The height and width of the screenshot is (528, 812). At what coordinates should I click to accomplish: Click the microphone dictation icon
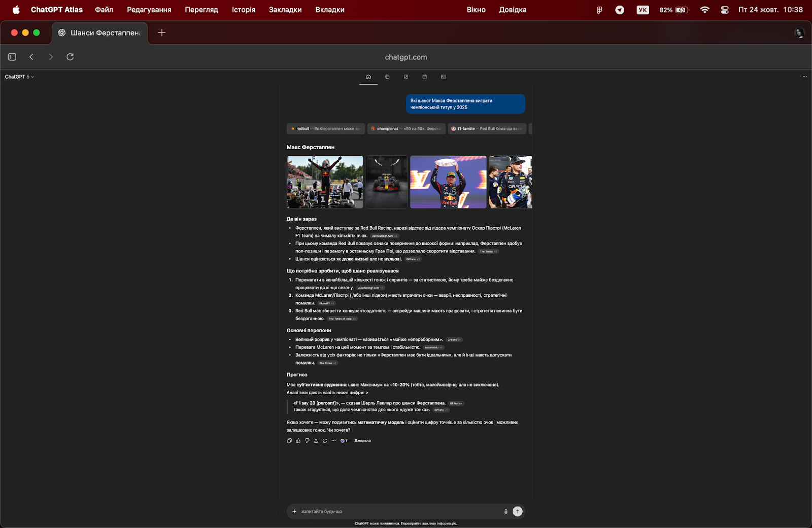pos(505,511)
